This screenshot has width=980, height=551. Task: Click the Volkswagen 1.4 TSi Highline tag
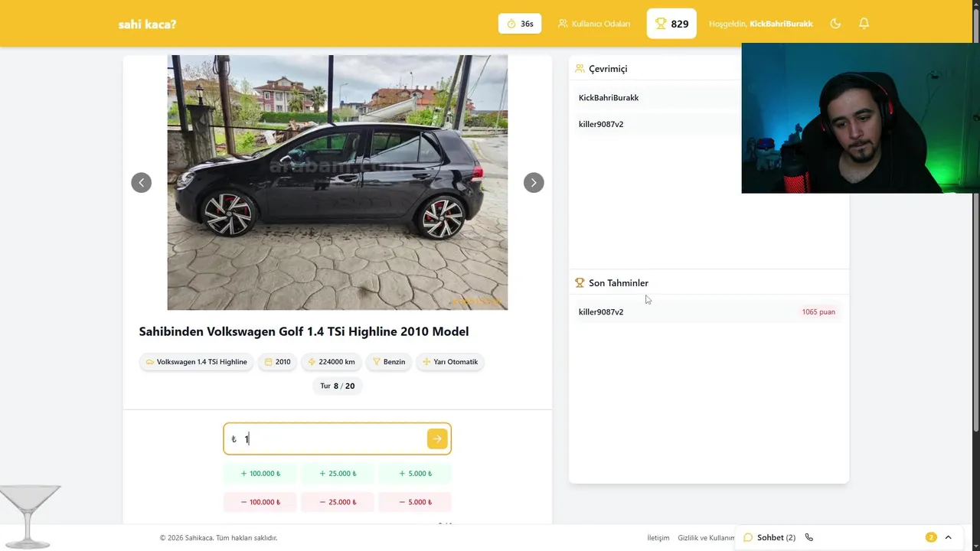[196, 362]
